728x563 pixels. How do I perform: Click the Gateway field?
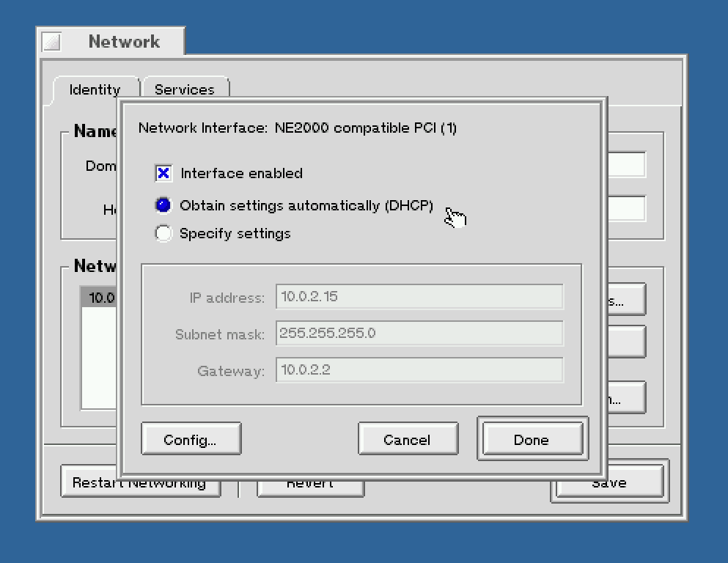(419, 369)
